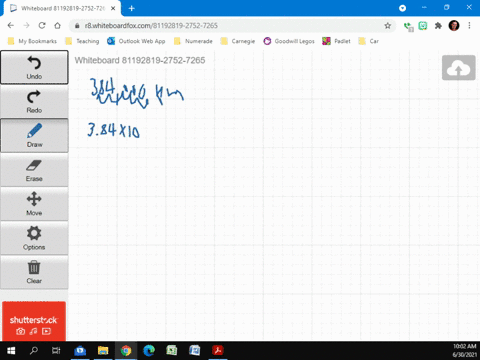Open the Chrome extensions puzzle icon
Image resolution: width=480 pixels, height=360 pixels.
[438, 26]
